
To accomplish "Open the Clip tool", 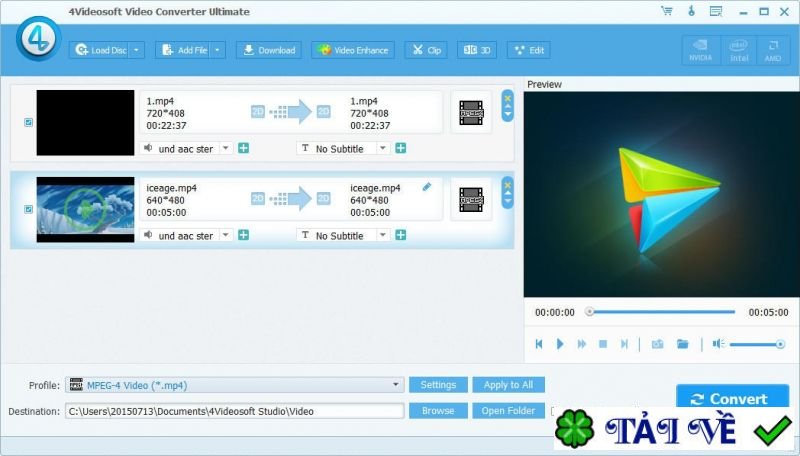I will point(426,50).
